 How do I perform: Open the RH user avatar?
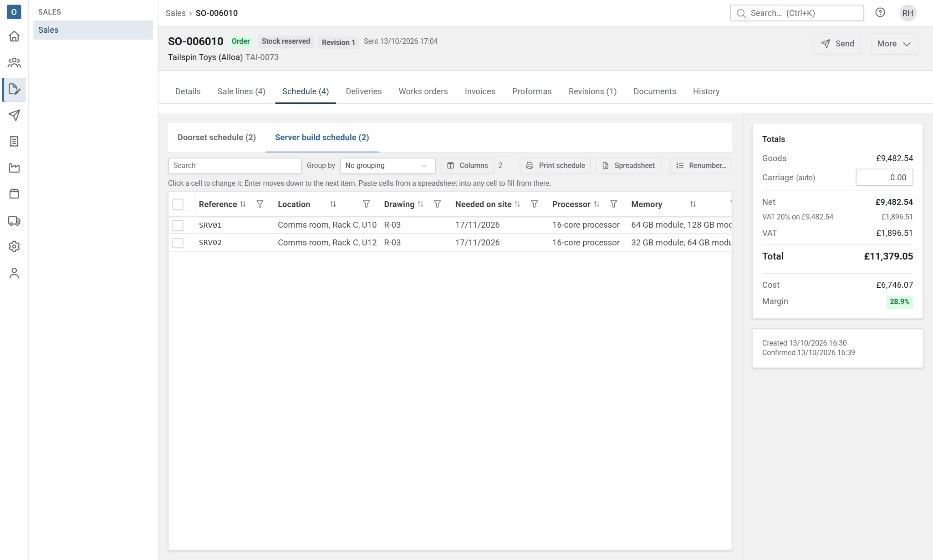click(908, 13)
